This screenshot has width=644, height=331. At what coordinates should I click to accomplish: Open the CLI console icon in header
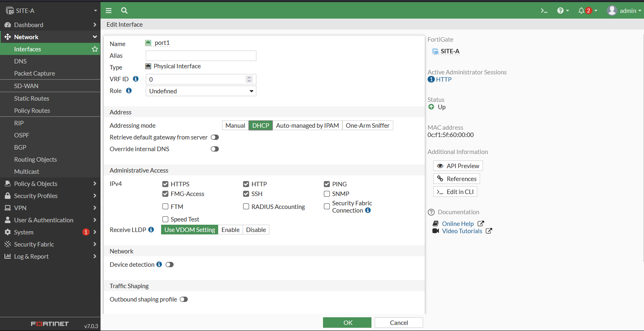[x=544, y=11]
